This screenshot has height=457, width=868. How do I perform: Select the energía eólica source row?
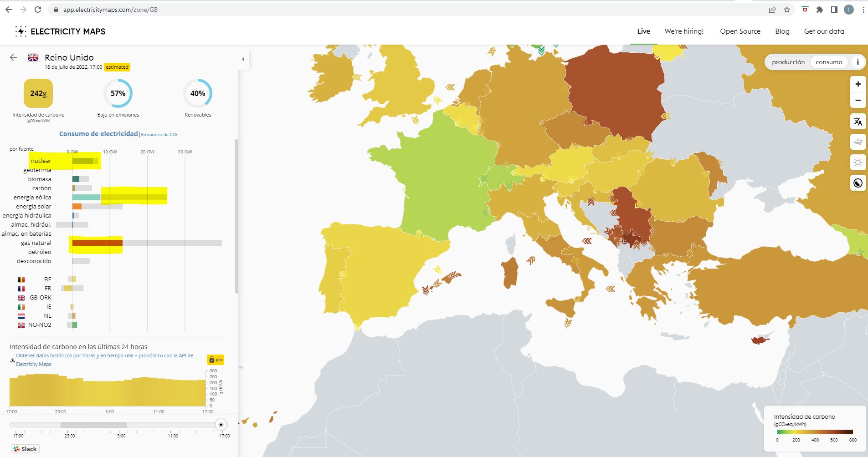click(x=116, y=197)
